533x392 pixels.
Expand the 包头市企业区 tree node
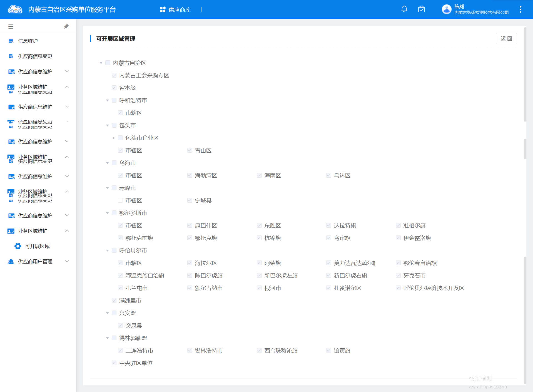click(114, 138)
